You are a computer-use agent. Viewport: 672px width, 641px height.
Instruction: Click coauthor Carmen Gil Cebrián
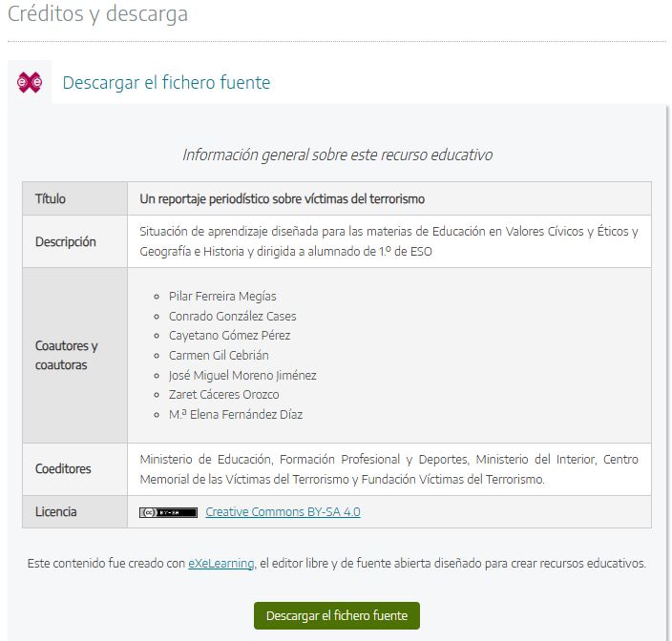tap(219, 355)
